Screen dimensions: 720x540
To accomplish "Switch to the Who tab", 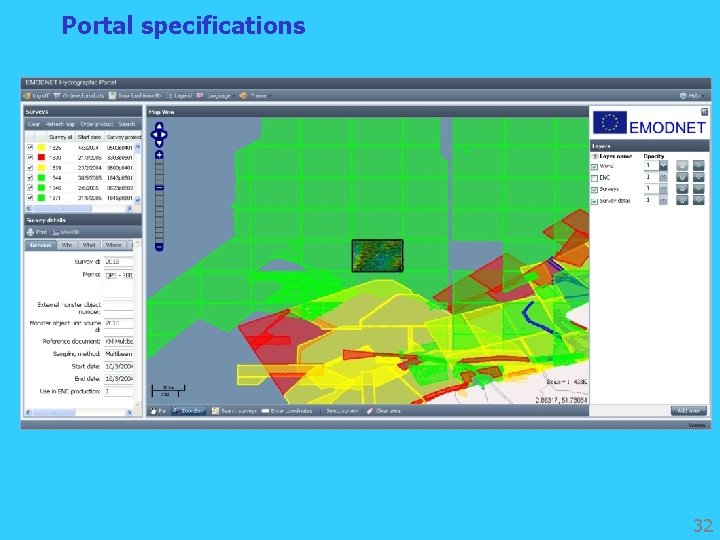I will point(67,245).
